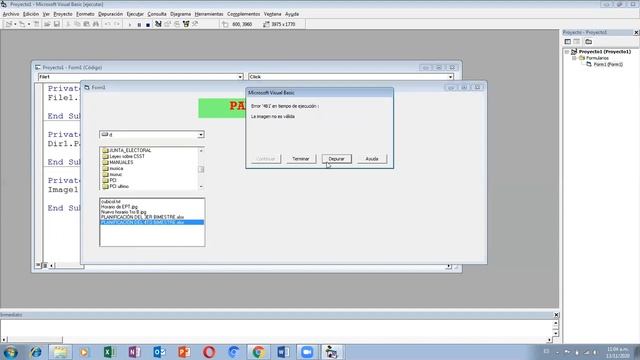Click the Break (pause) toolbar icon
Screen dimensions: 640x360
click(x=139, y=24)
